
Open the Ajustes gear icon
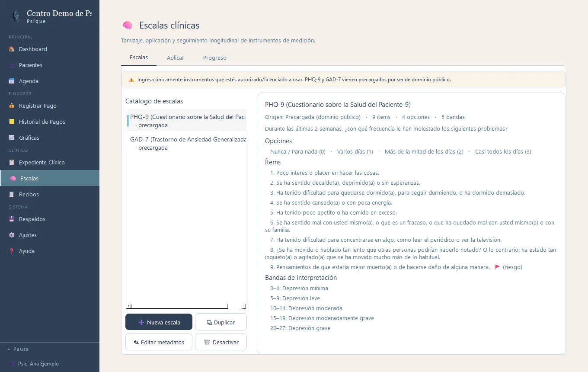pyautogui.click(x=12, y=235)
